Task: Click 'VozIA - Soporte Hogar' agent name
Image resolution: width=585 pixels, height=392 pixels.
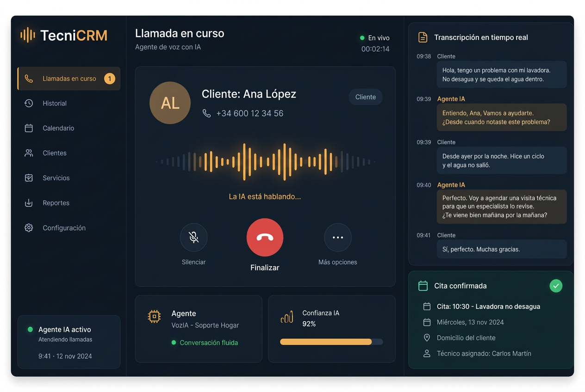Action: coord(205,325)
